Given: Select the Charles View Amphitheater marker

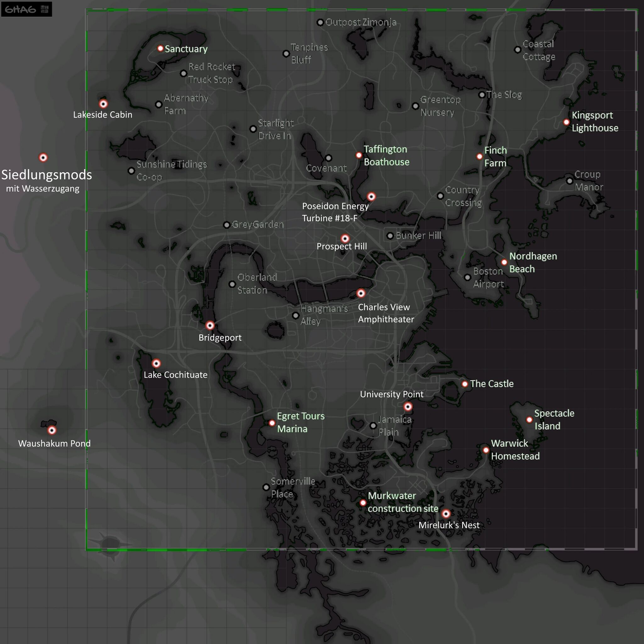Looking at the screenshot, I should point(361,293).
